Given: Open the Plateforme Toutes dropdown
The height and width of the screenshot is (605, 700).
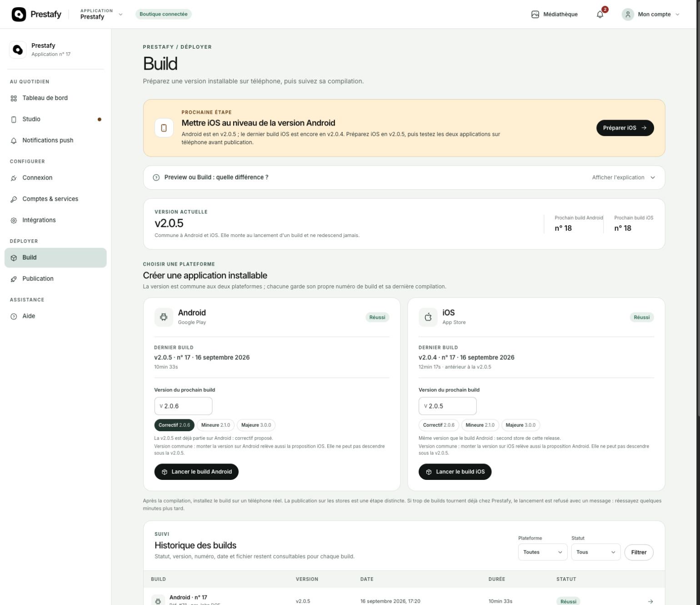Looking at the screenshot, I should pyautogui.click(x=543, y=552).
